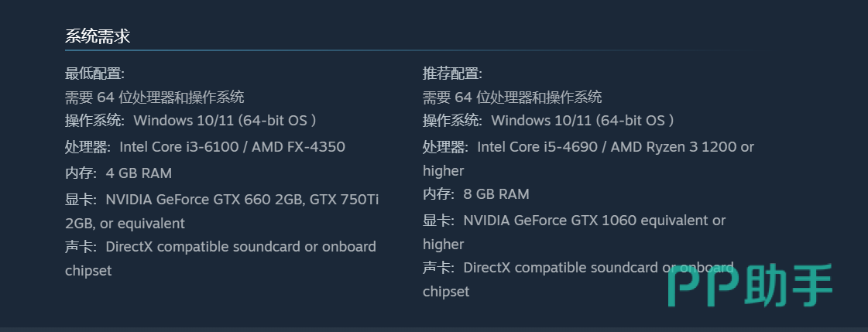
Task: Click the 系统需求 section heading
Action: pos(98,36)
